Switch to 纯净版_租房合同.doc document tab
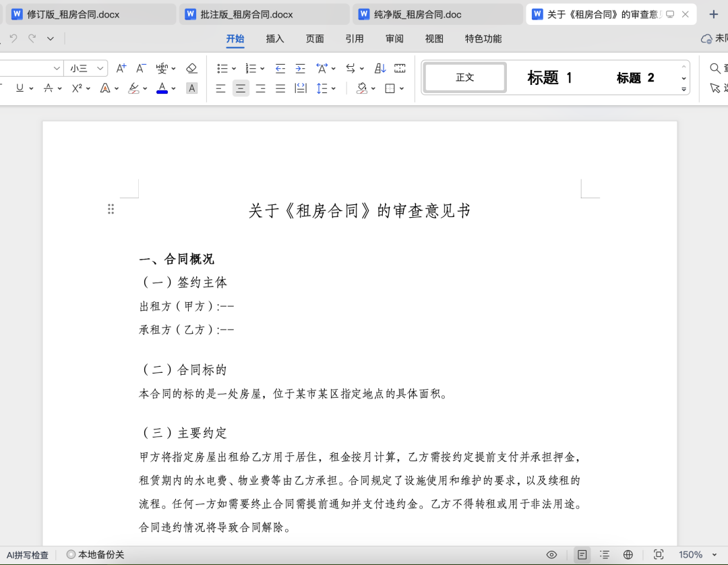The image size is (728, 565). pyautogui.click(x=438, y=14)
